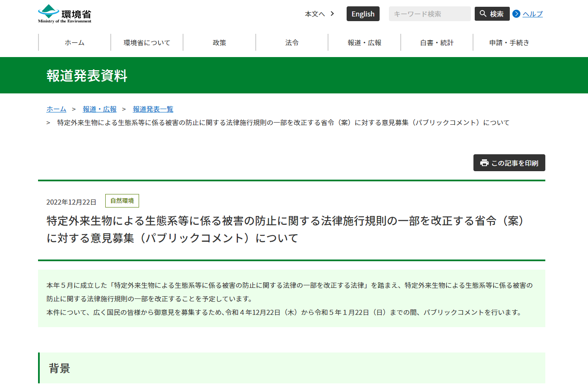Select 政策 in the navigation bar
This screenshot has width=588, height=388.
click(x=219, y=43)
